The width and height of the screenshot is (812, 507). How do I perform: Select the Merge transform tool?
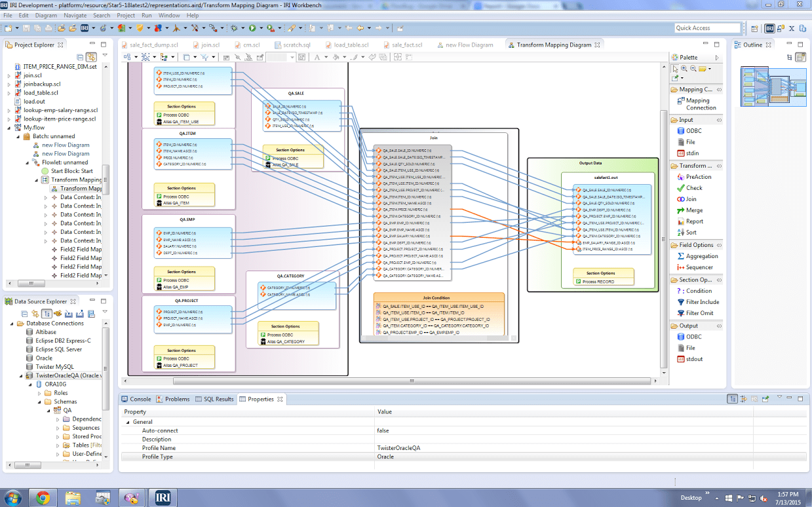(x=689, y=210)
